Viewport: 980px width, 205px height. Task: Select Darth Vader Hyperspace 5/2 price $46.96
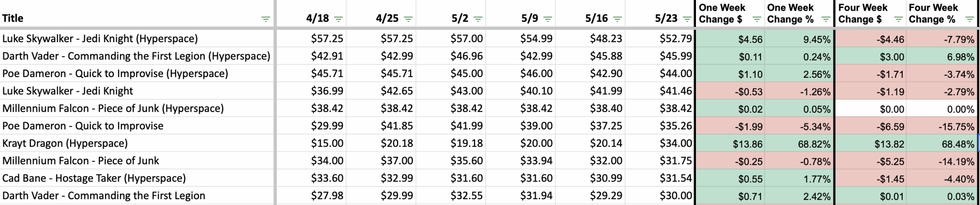pos(451,56)
